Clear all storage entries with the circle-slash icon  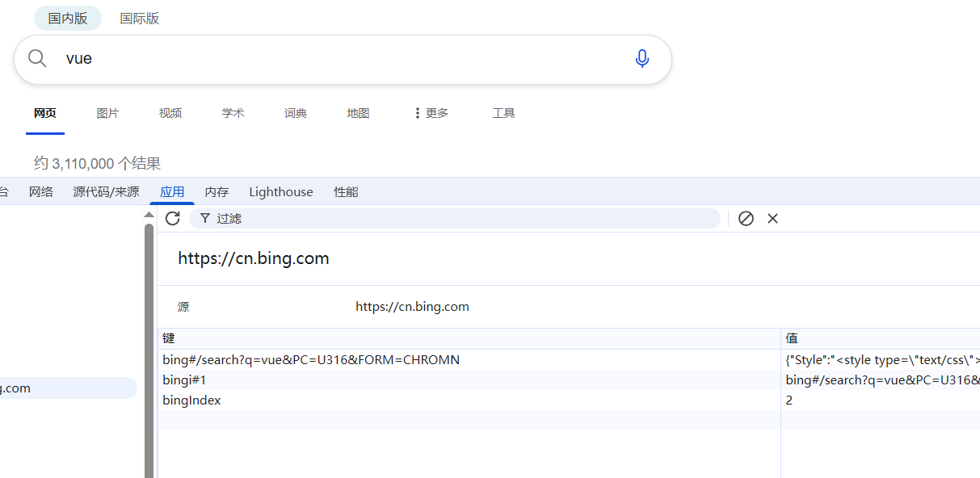[746, 218]
